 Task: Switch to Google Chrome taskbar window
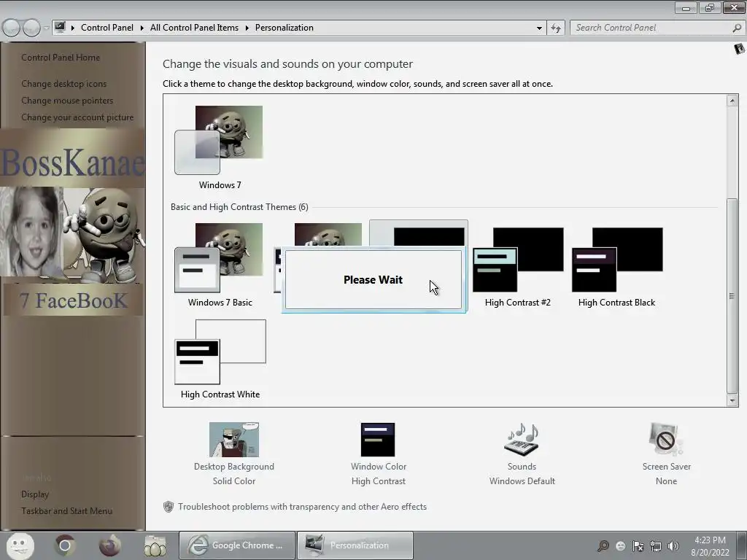237,545
